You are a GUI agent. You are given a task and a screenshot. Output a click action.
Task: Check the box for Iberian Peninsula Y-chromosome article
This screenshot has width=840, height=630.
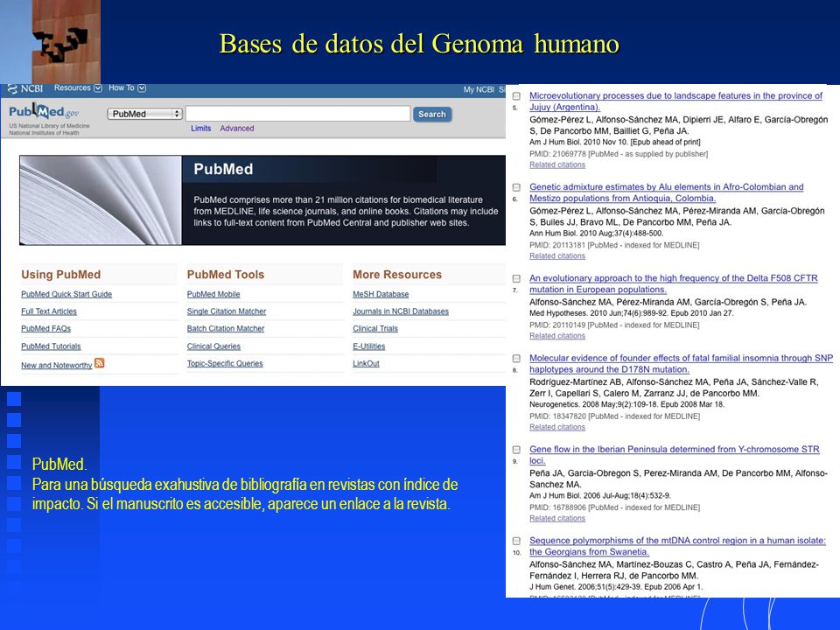click(516, 450)
